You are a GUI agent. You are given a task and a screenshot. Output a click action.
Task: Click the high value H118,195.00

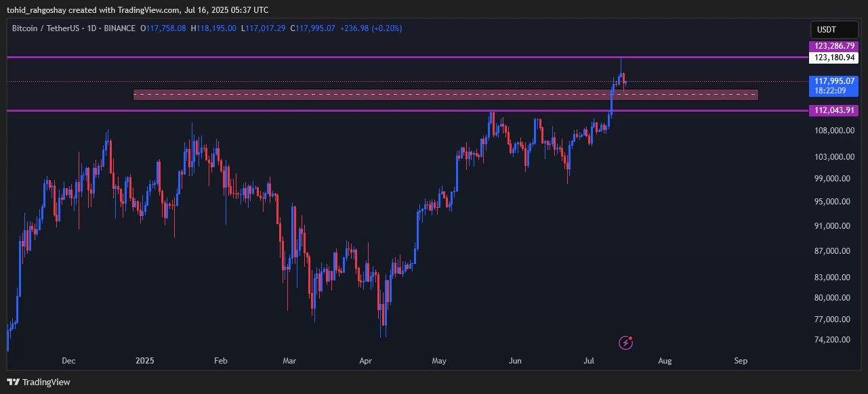point(214,28)
